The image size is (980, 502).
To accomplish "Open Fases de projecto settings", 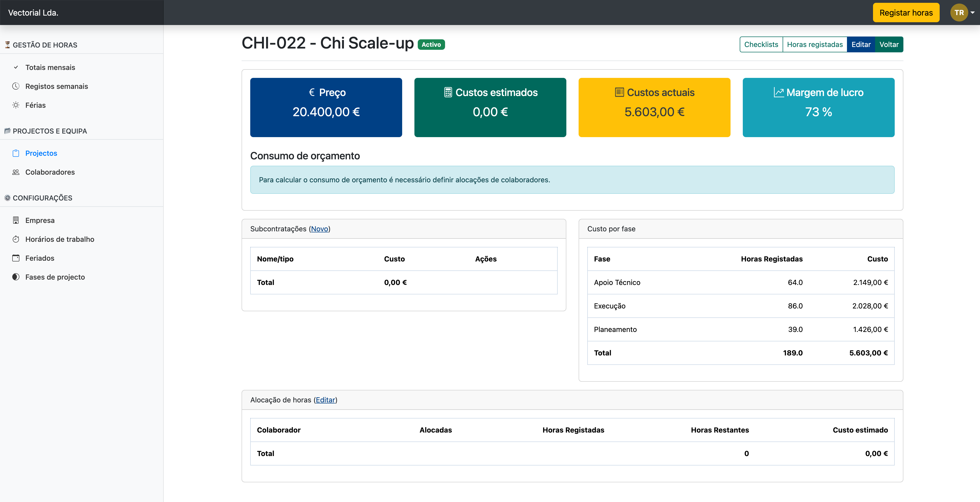I will click(x=55, y=277).
